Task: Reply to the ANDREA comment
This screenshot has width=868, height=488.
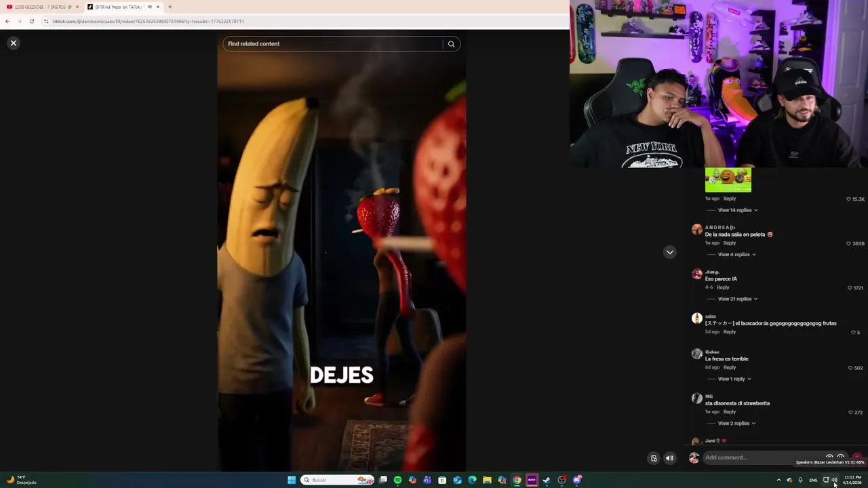Action: 730,243
